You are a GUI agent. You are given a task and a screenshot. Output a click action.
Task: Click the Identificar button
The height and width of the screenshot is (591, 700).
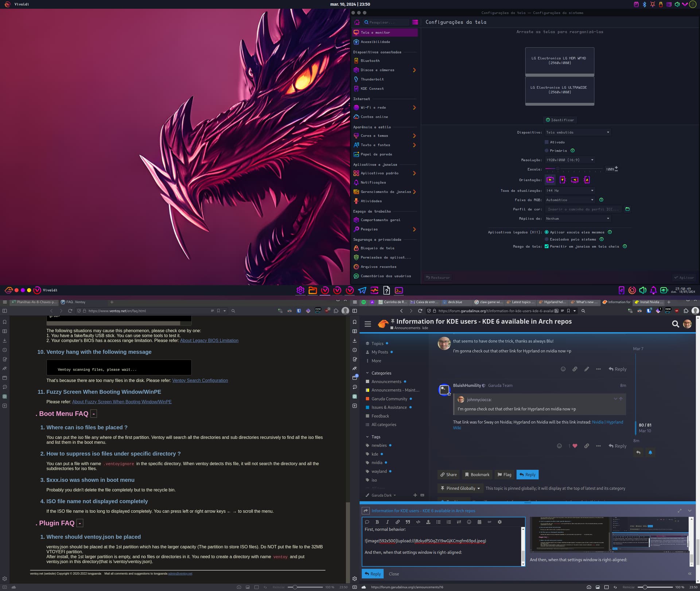click(560, 120)
